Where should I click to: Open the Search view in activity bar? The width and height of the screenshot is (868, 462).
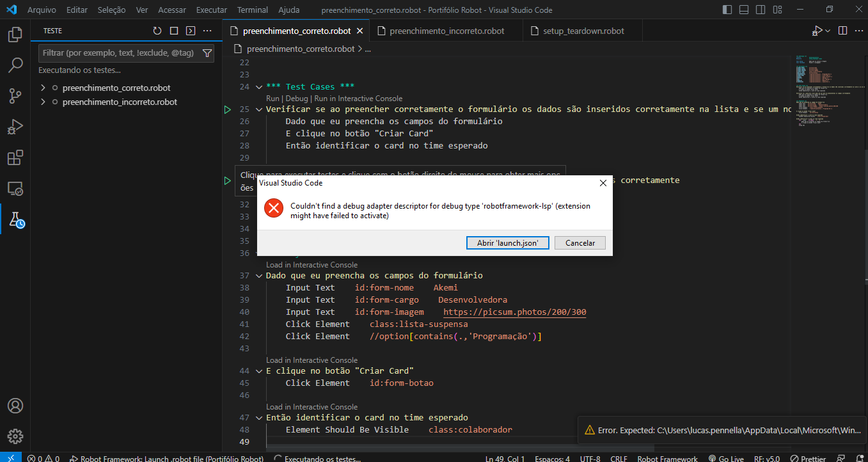tap(15, 65)
